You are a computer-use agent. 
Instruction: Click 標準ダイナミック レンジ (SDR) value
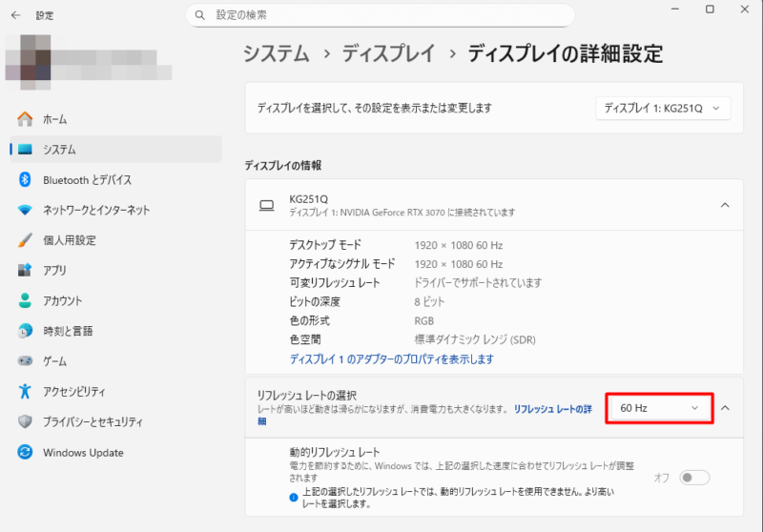tap(475, 339)
